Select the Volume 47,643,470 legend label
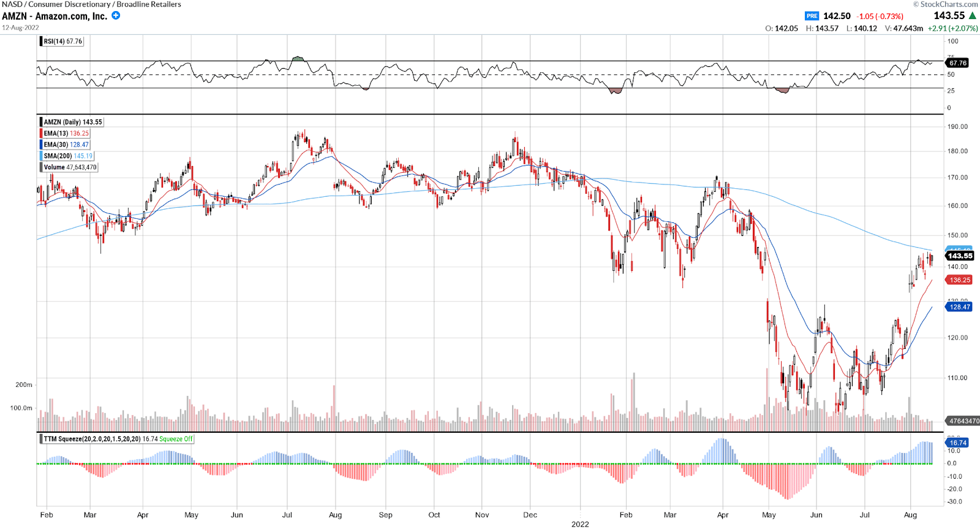Screen dimensions: 980x529 [x=70, y=167]
